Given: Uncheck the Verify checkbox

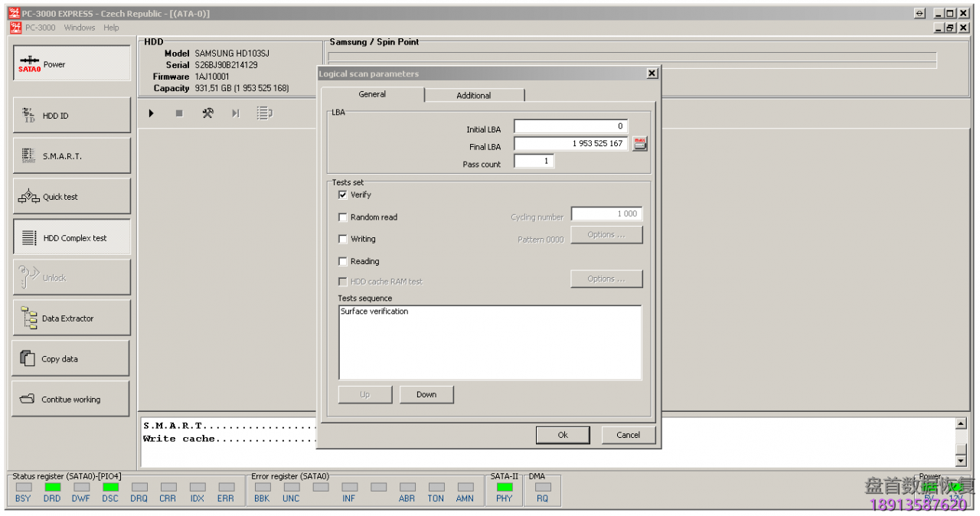Looking at the screenshot, I should coord(343,195).
